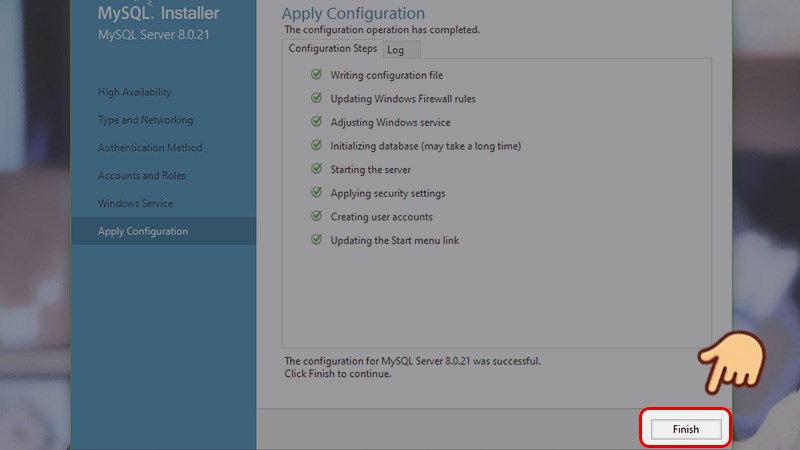Click the Initializing database step text
Viewport: 800px width, 450px height.
pos(425,146)
